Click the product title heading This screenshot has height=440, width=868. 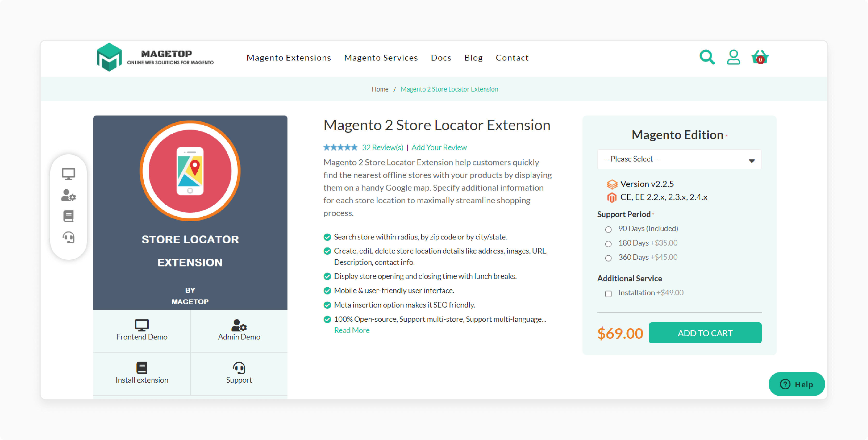(437, 125)
